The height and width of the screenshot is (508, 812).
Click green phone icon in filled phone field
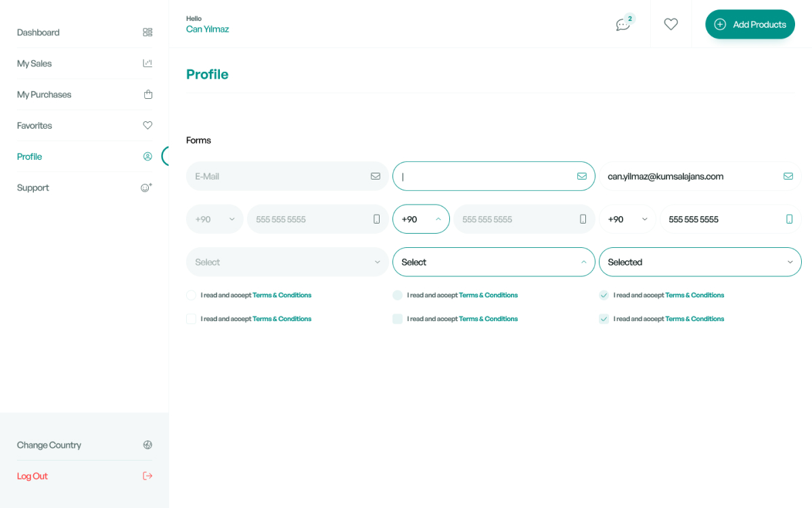[x=790, y=219]
